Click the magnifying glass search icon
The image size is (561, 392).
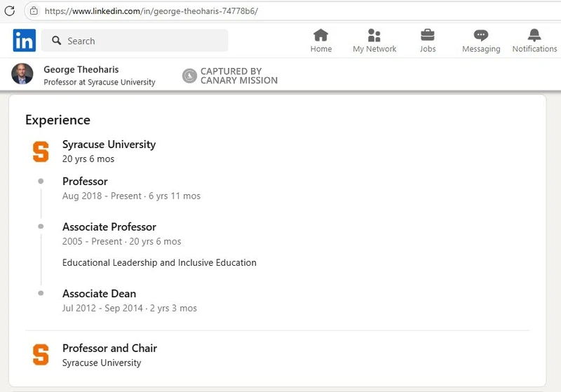[x=55, y=41]
